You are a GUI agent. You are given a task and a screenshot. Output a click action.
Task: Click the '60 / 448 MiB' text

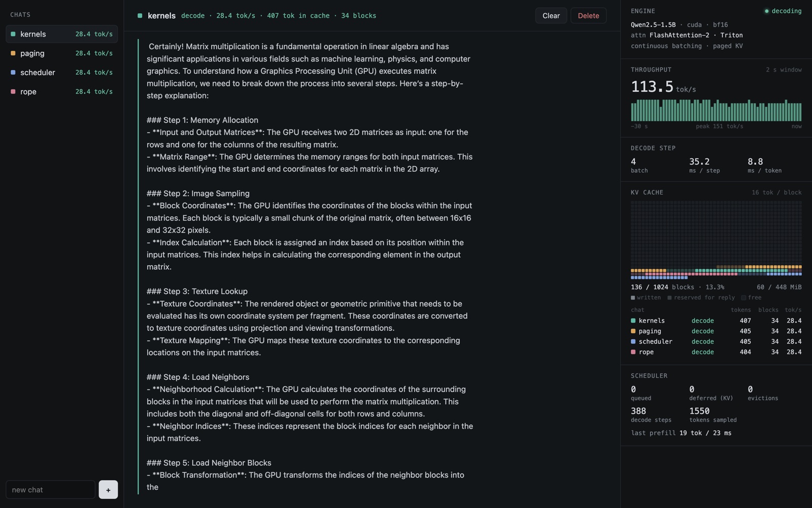[x=779, y=287]
